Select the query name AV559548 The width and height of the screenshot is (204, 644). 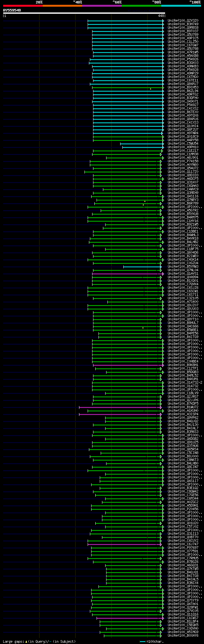click(12, 10)
